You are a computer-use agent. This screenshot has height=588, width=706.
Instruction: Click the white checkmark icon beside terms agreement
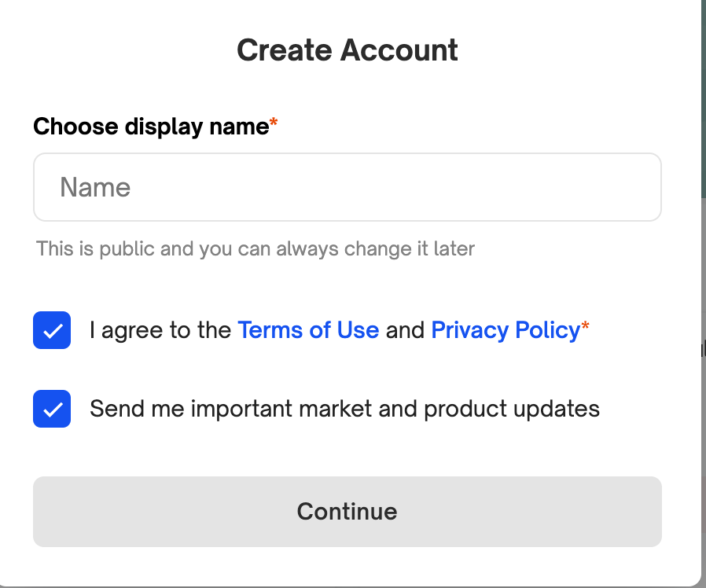point(52,331)
